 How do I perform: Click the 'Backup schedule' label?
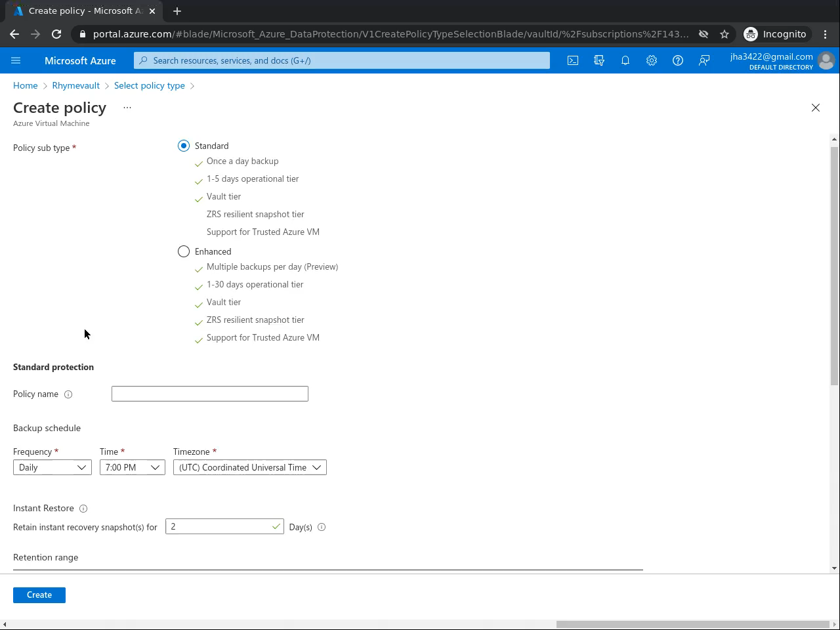tap(47, 429)
